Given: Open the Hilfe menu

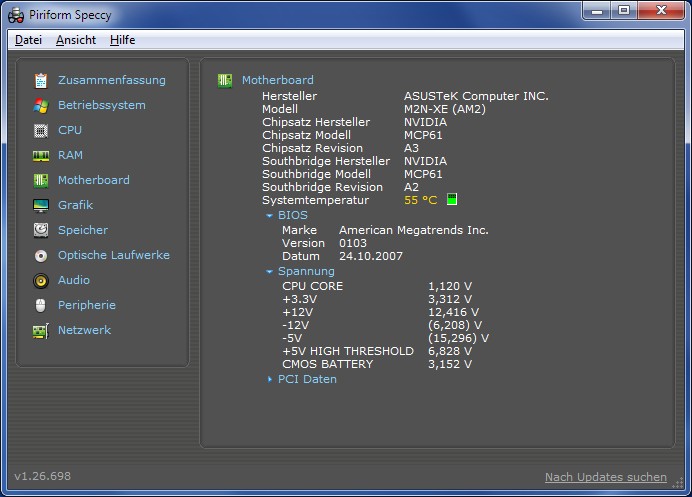Looking at the screenshot, I should (x=122, y=40).
